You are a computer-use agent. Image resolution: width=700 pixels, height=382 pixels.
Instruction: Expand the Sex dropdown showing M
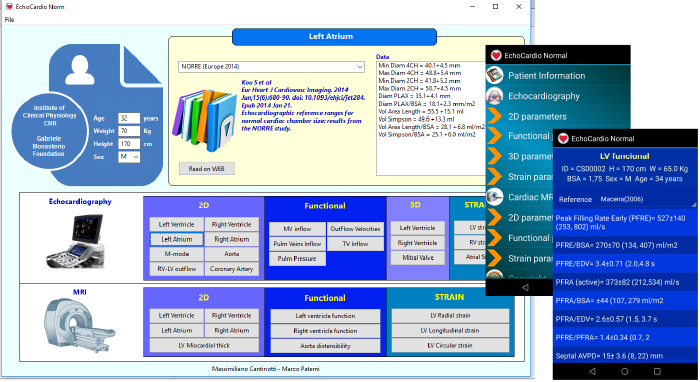[x=129, y=157]
